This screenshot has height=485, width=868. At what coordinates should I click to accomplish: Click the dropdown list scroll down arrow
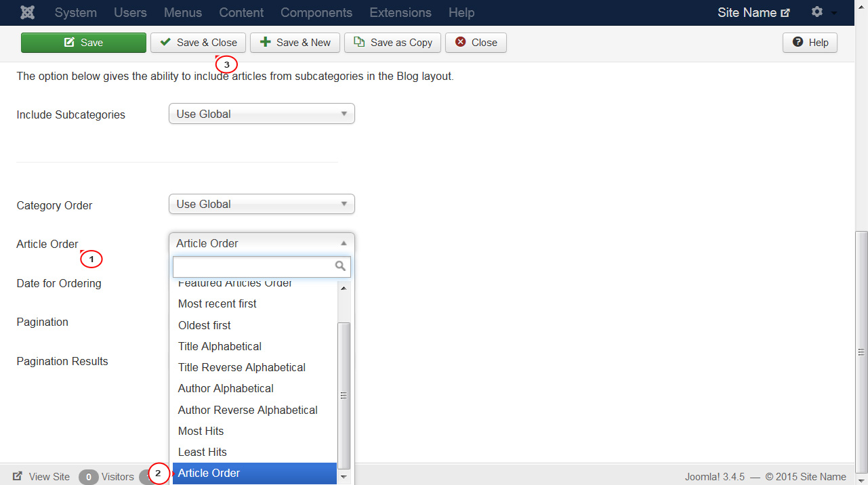click(344, 478)
